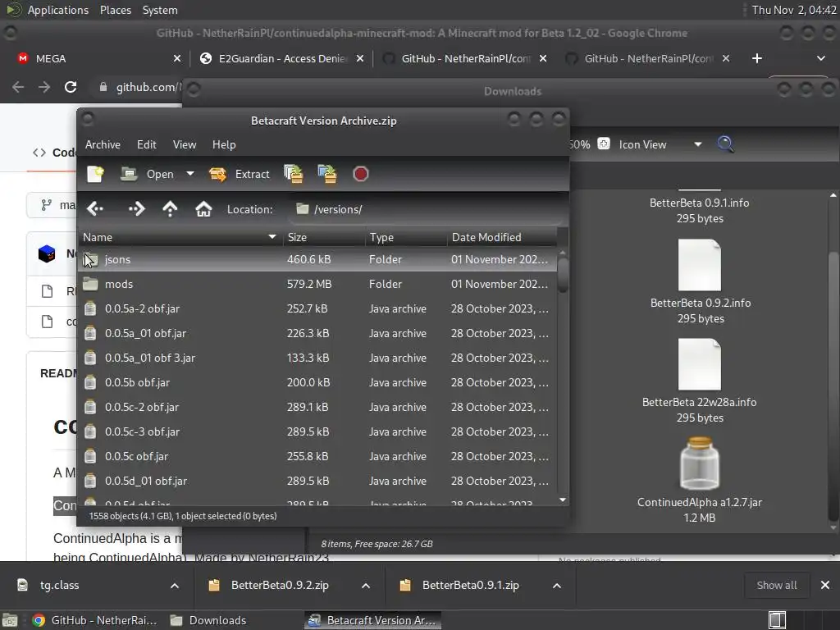840x630 pixels.
Task: Click the /versions/ location field
Action: (426, 209)
